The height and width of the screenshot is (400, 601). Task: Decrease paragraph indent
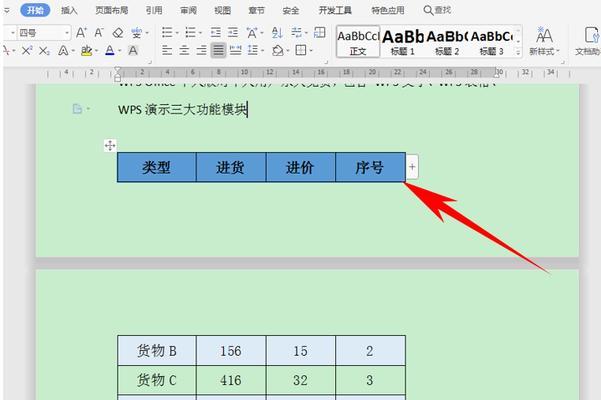(x=215, y=33)
